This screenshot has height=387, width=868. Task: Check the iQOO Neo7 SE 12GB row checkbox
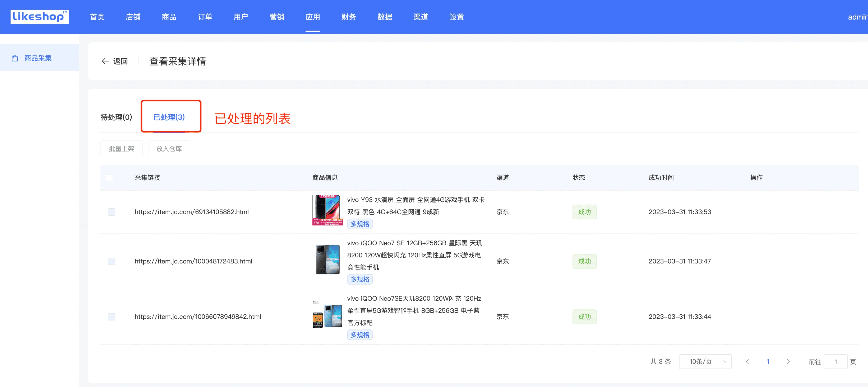click(112, 262)
